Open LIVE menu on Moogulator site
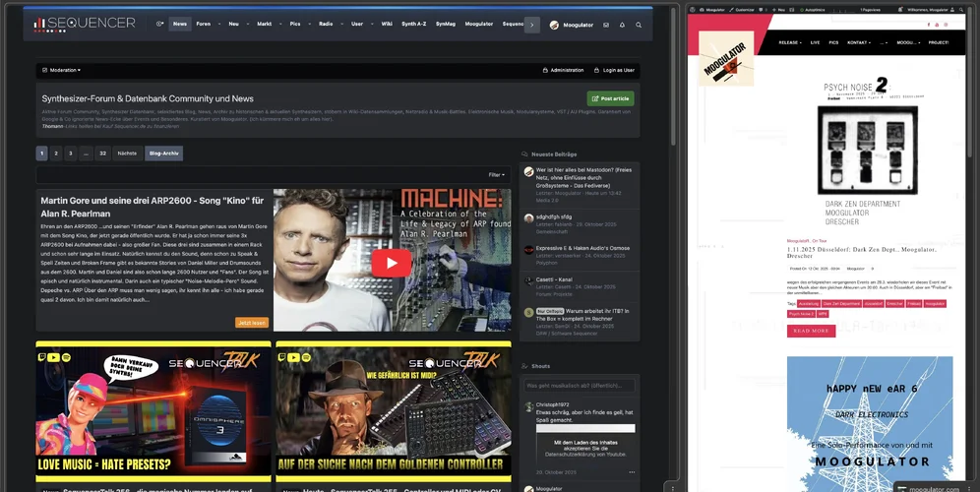980x492 pixels. pos(815,42)
